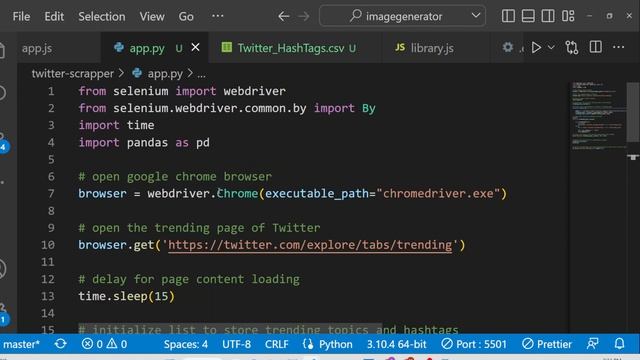Screen dimensions: 640x360
Task: Open the Edit menu
Action: pyautogui.click(x=54, y=16)
